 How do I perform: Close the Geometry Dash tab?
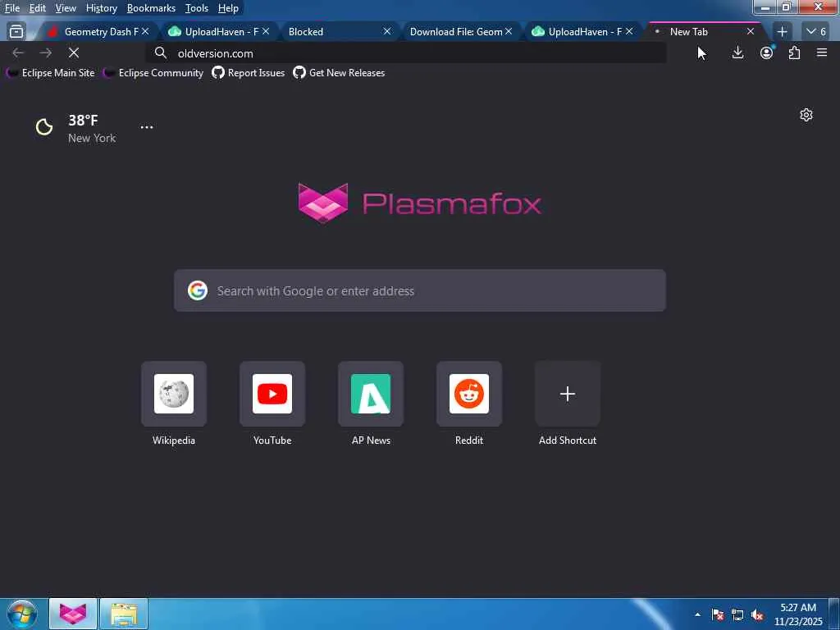pos(144,32)
